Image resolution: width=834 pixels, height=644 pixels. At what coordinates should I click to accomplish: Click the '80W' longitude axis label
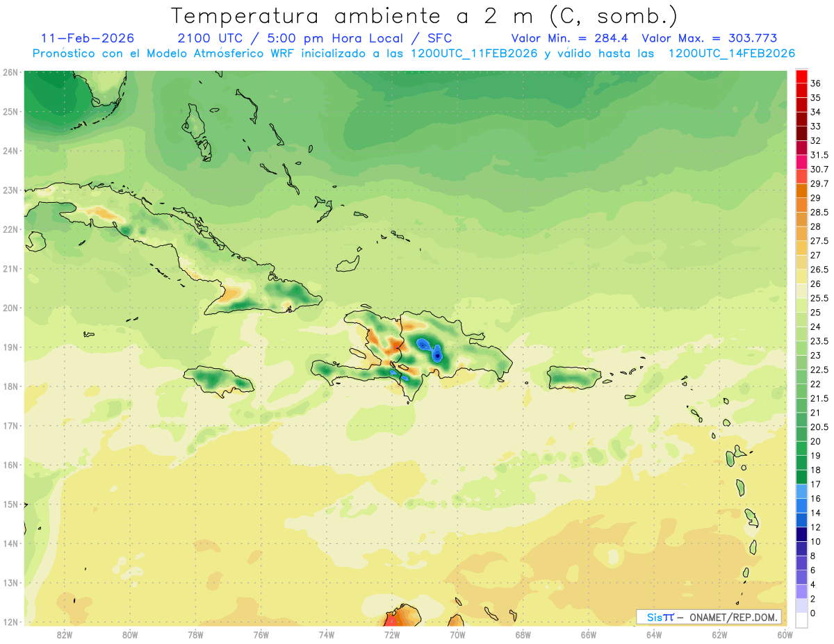pyautogui.click(x=130, y=634)
